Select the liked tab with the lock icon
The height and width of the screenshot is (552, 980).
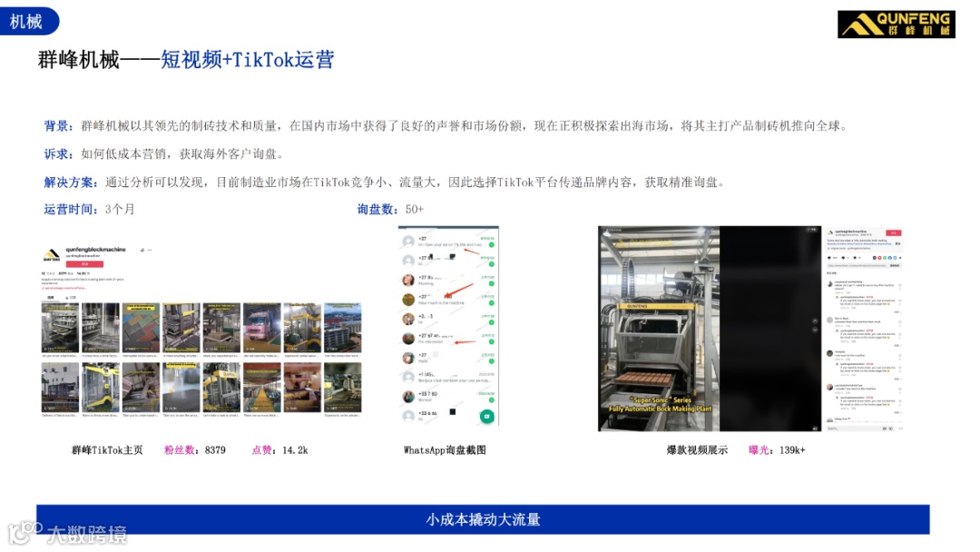[x=71, y=298]
